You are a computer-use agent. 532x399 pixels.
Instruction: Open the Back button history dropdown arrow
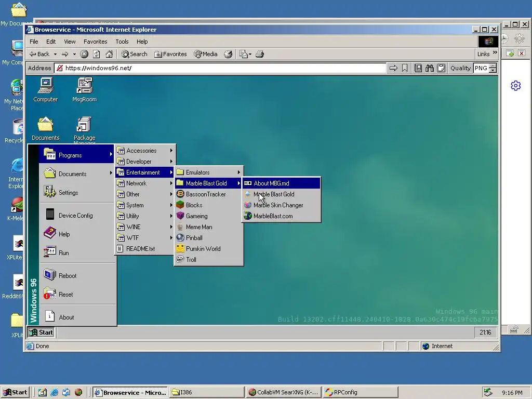click(x=55, y=54)
